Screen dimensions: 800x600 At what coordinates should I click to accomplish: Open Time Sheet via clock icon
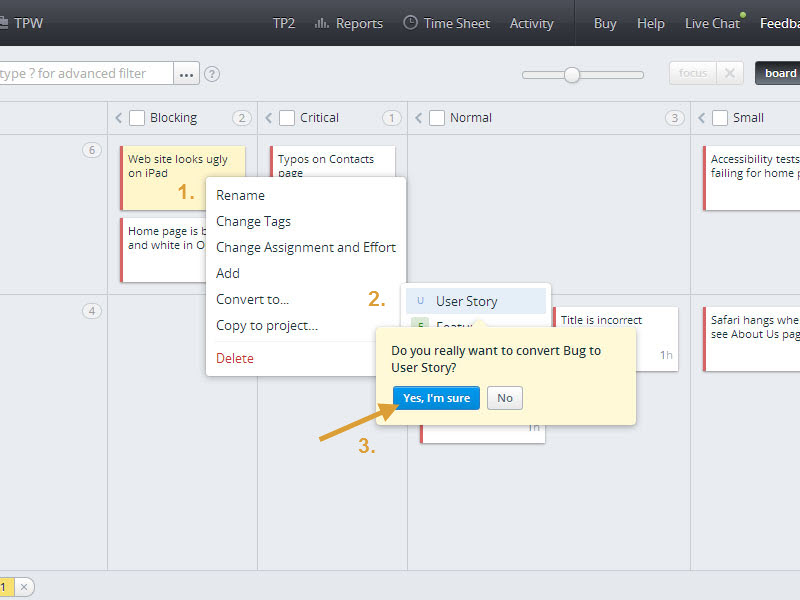[x=409, y=22]
